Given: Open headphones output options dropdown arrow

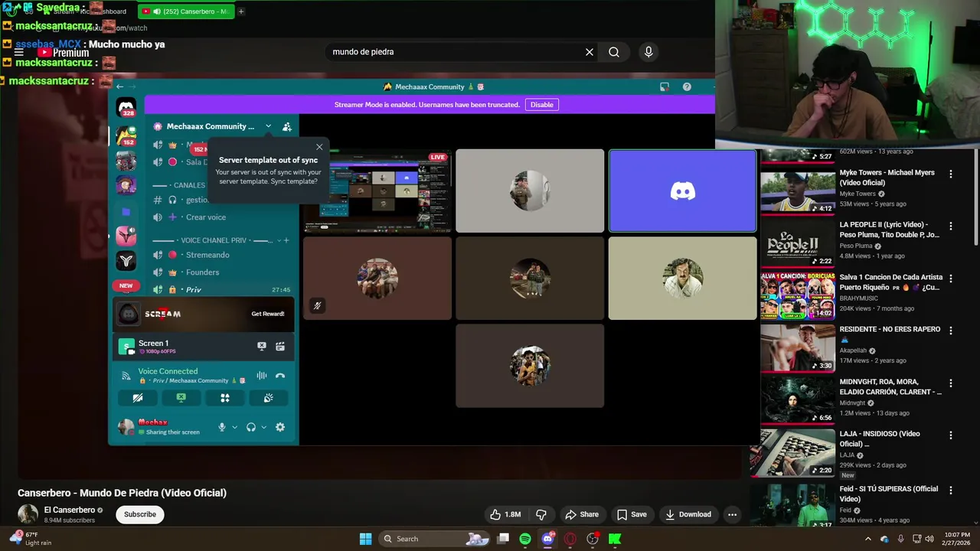Looking at the screenshot, I should pyautogui.click(x=263, y=427).
